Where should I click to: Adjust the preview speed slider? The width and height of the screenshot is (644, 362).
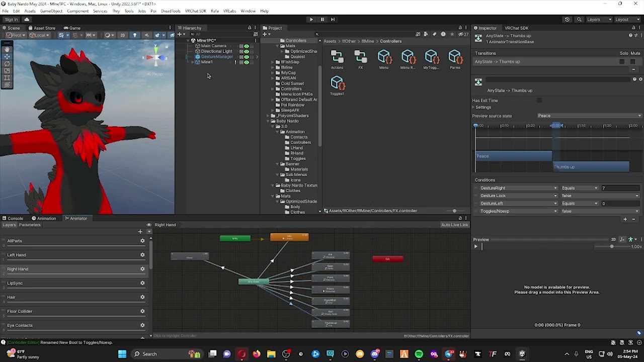click(x=611, y=246)
